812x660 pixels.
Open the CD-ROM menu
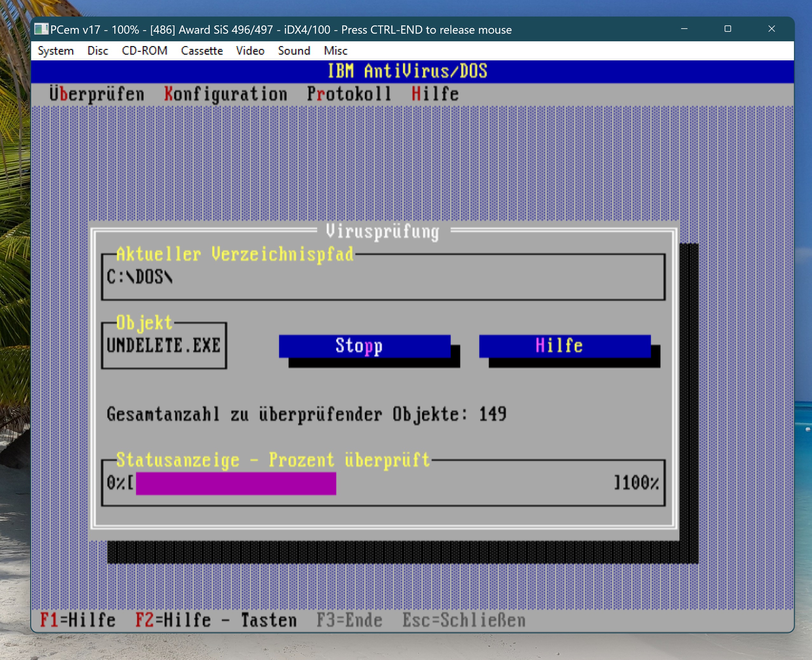[x=145, y=51]
